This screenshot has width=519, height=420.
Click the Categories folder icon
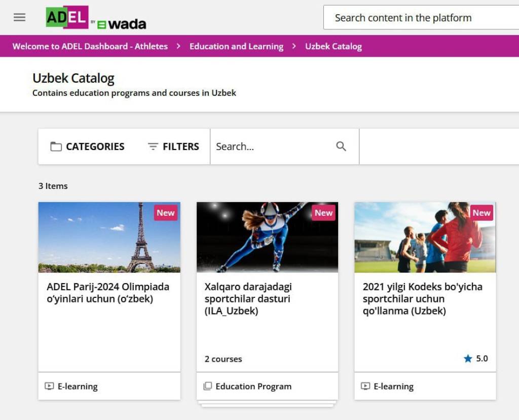pos(56,146)
